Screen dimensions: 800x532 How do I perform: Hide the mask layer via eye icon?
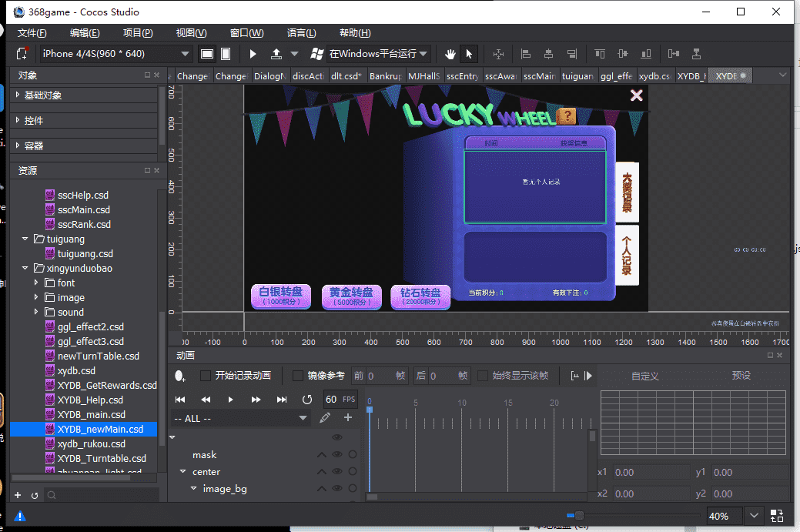coord(336,455)
